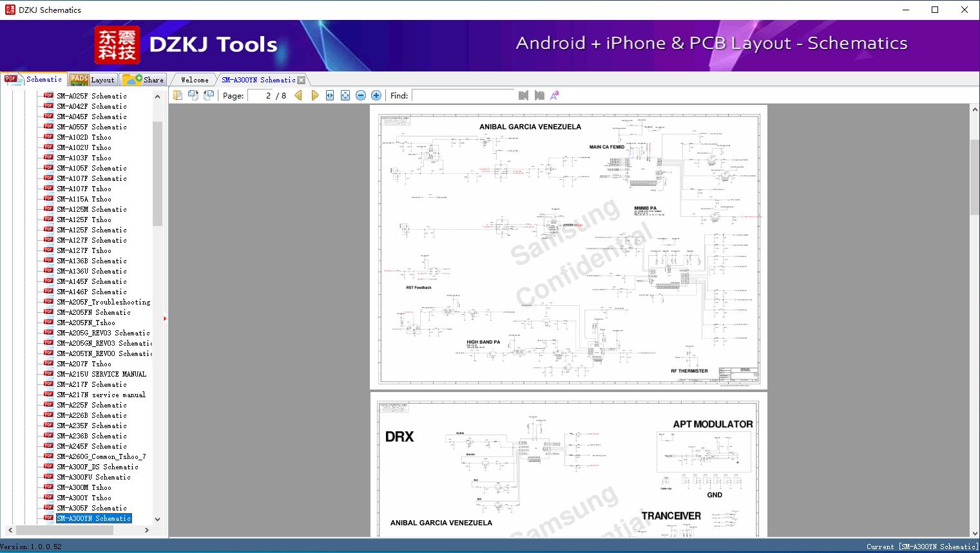Click the Version:1.0.0.52 status text
980x553 pixels.
(x=31, y=547)
